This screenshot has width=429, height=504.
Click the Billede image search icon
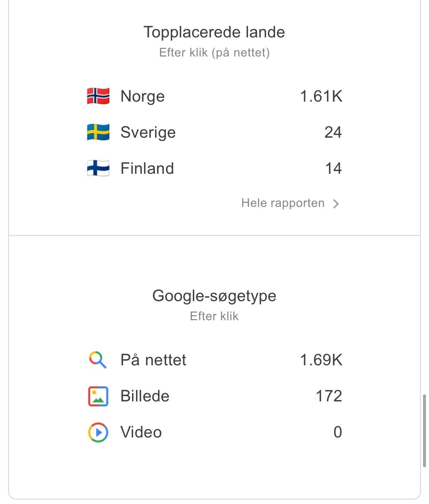tap(98, 396)
